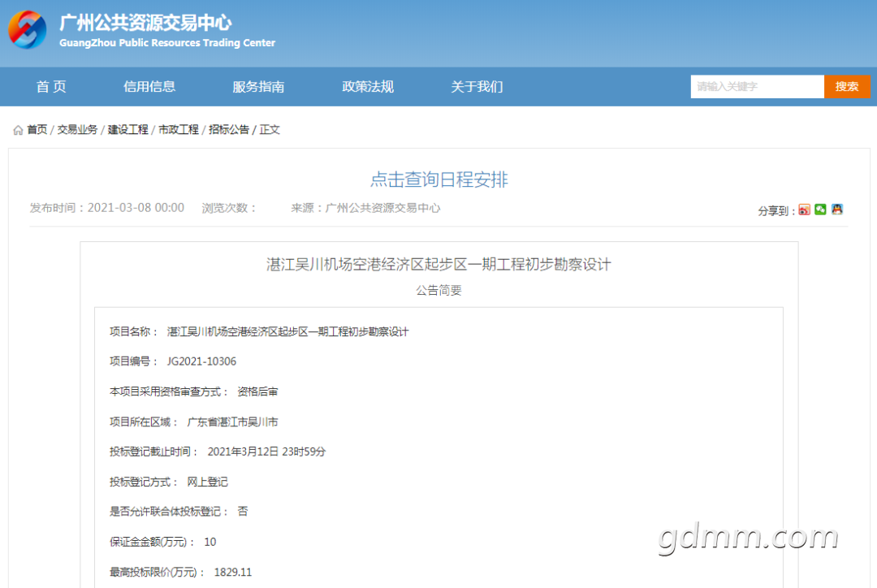877x588 pixels.
Task: Go to 招标公告 in the breadcrumb
Action: pyautogui.click(x=229, y=130)
